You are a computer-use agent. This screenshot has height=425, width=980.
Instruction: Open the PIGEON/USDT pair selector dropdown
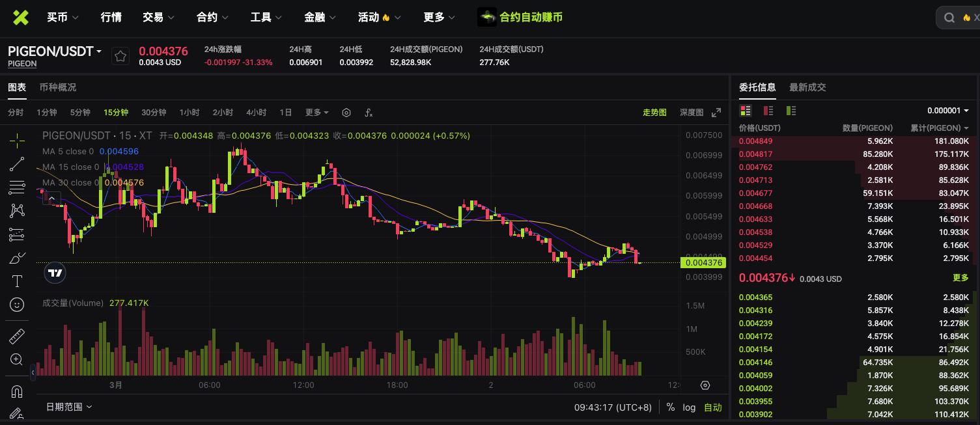55,51
